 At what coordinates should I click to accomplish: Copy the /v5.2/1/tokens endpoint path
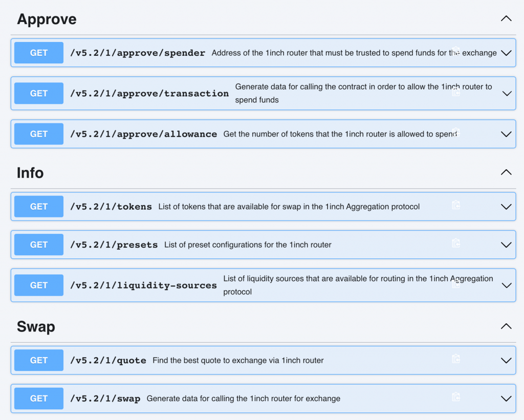[456, 205]
